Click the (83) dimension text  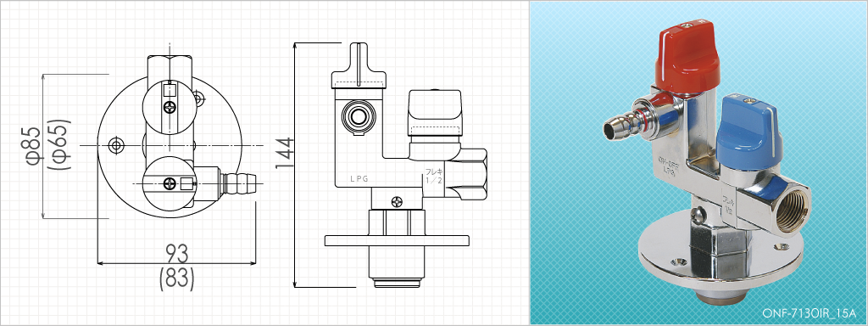click(176, 278)
